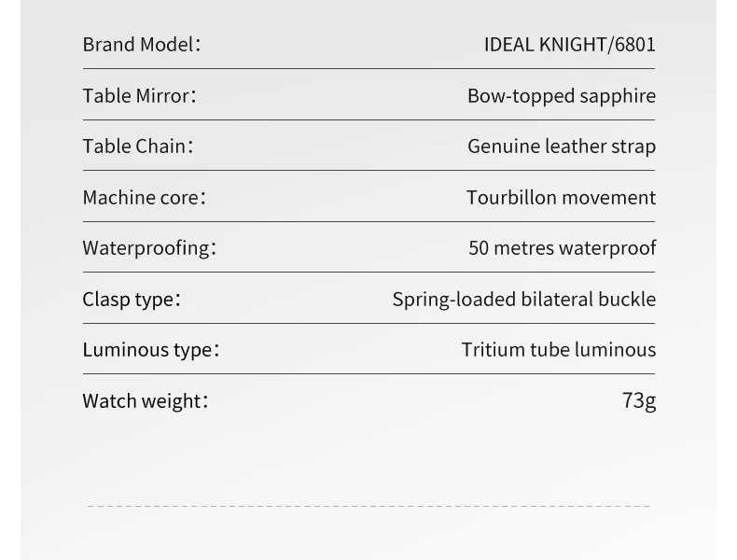Click the Luminous type label
Image resolution: width=737 pixels, height=560 pixels.
point(151,350)
